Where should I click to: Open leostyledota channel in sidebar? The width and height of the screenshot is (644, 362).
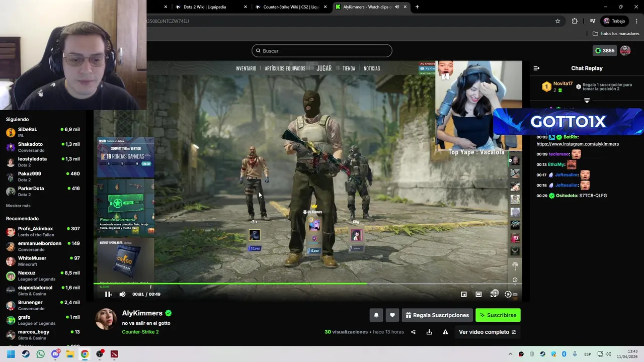pyautogui.click(x=43, y=162)
